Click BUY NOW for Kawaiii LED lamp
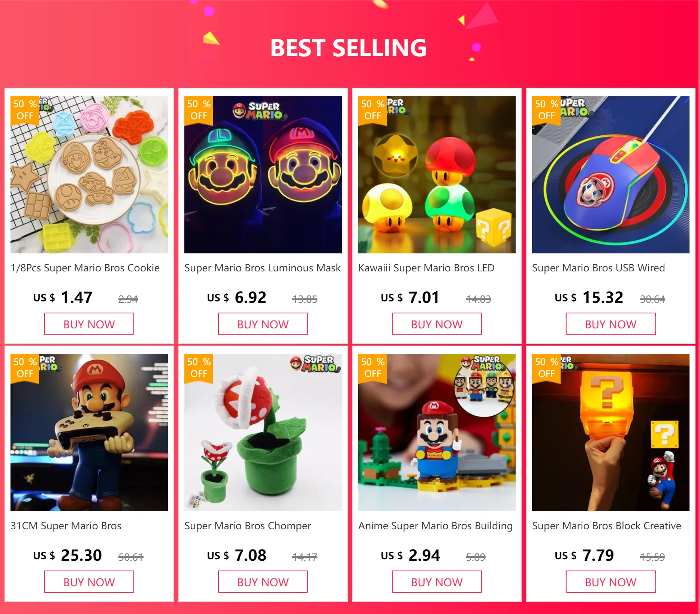Image resolution: width=700 pixels, height=614 pixels. click(x=437, y=324)
